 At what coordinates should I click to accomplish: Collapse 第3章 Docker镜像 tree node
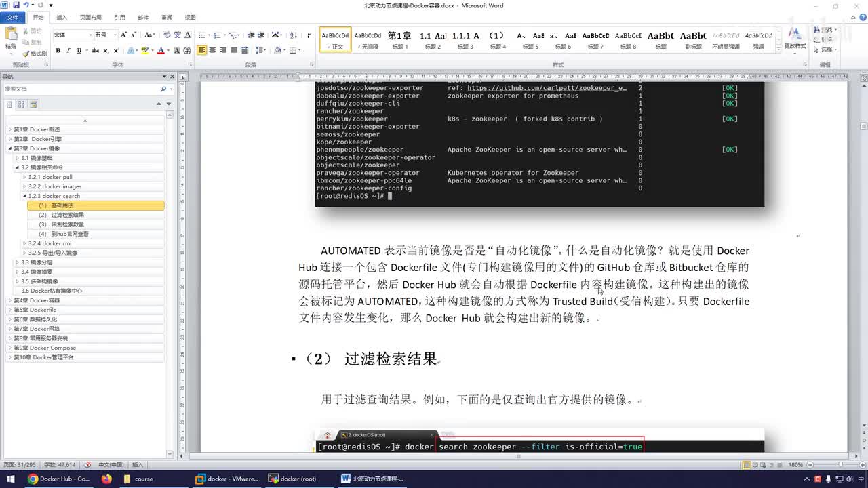click(x=10, y=148)
